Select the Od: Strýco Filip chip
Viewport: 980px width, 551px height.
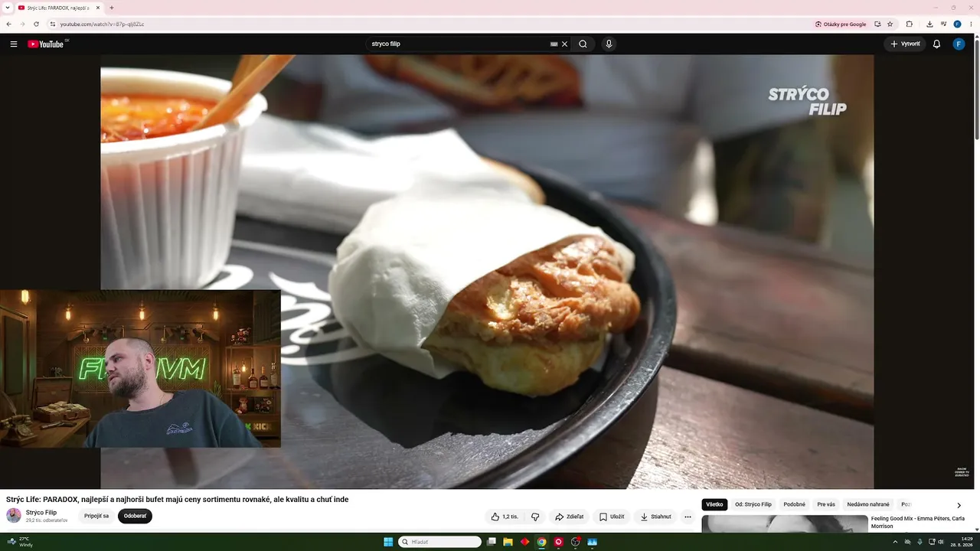753,505
